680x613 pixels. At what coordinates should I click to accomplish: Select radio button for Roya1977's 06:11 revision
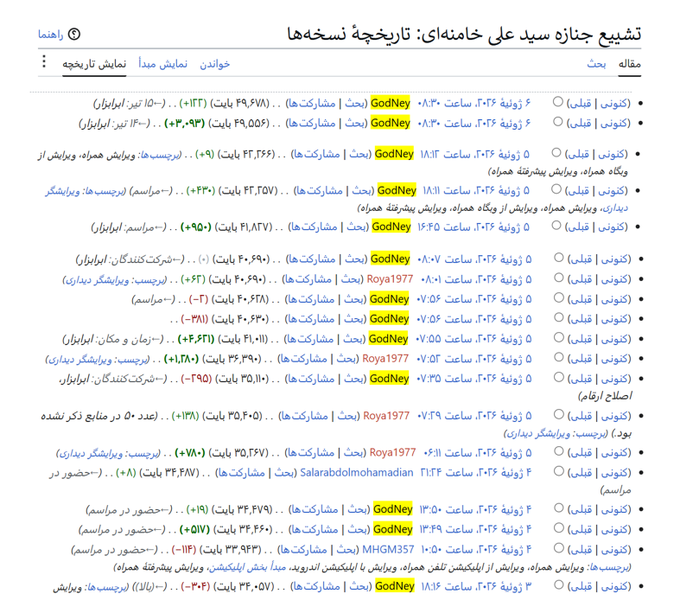click(559, 452)
